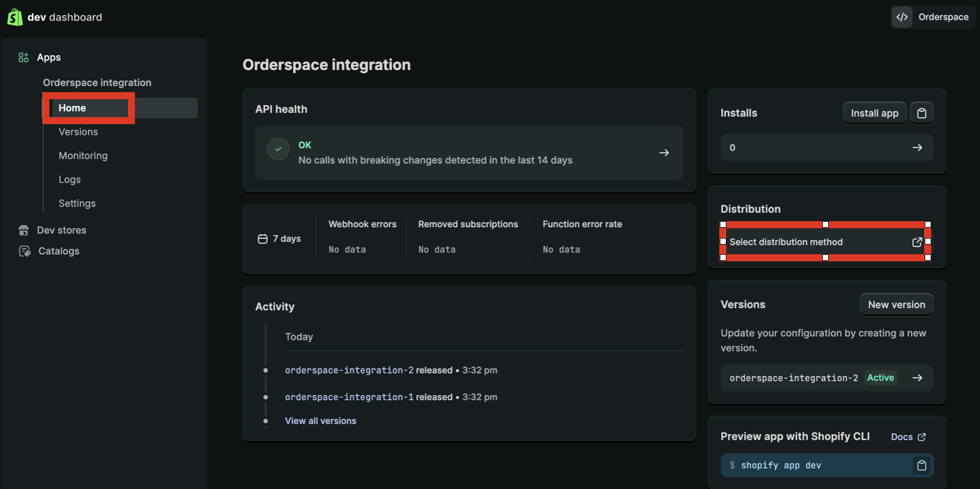Open the 7 days date range selector
The height and width of the screenshot is (489, 980).
click(280, 239)
